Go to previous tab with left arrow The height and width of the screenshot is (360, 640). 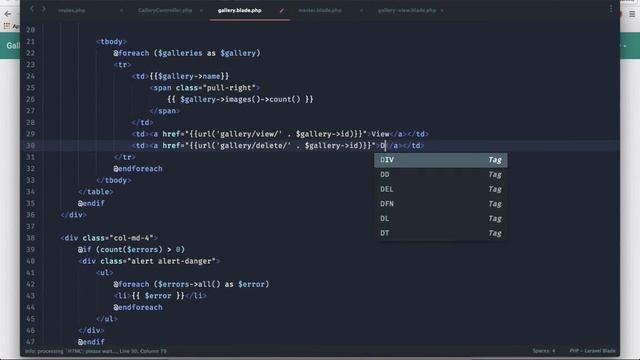32,9
